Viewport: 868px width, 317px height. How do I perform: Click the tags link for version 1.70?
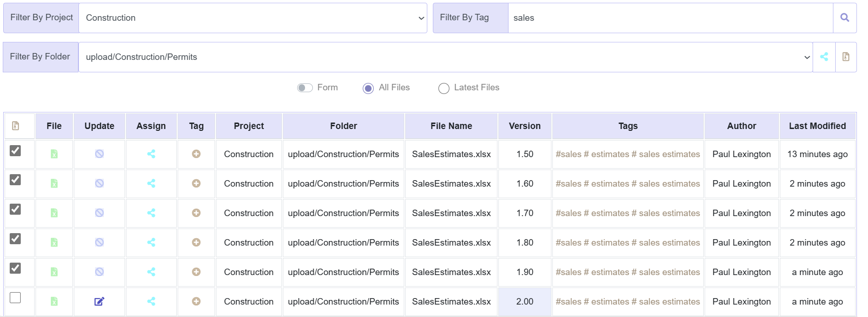point(628,213)
